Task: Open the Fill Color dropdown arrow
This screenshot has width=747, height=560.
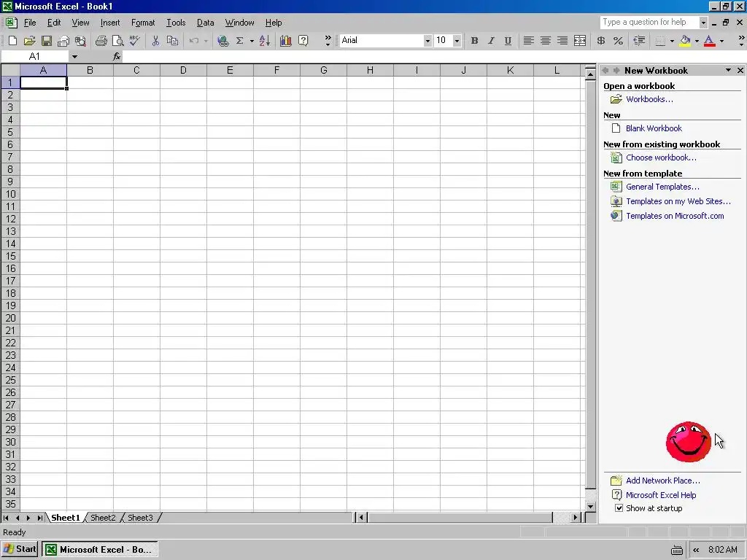Action: (697, 41)
